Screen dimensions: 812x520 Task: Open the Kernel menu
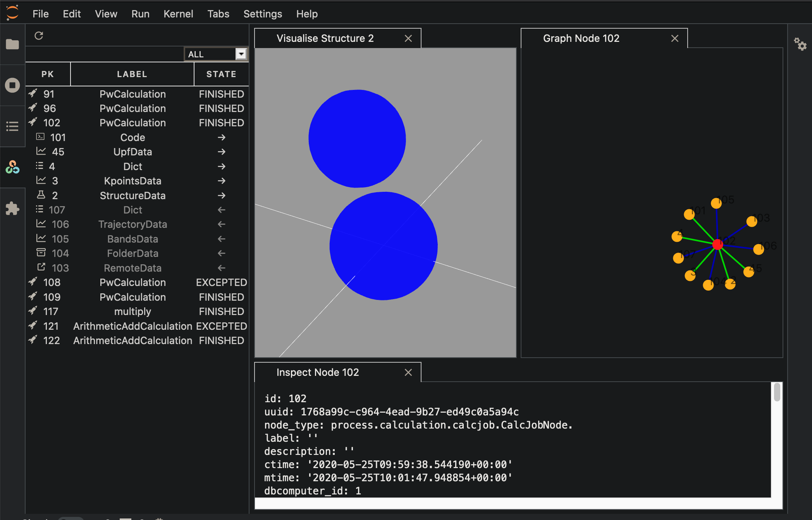(178, 14)
